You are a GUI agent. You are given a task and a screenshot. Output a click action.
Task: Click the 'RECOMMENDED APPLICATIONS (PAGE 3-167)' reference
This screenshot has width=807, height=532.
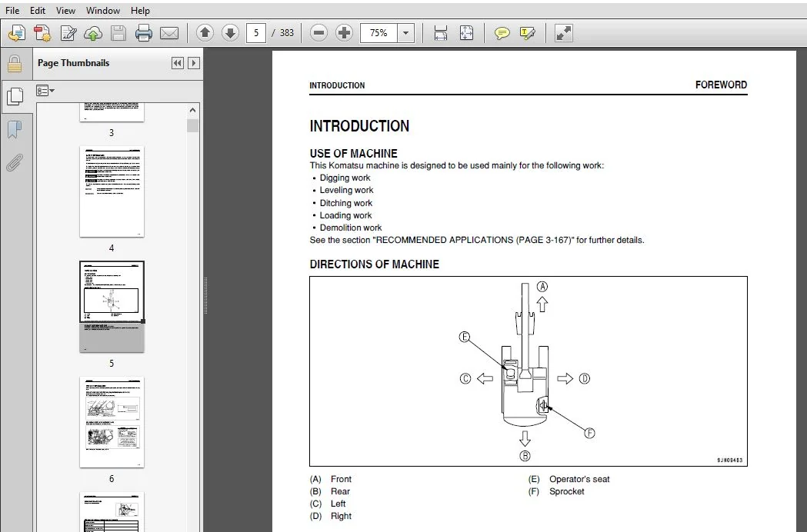[x=473, y=241]
